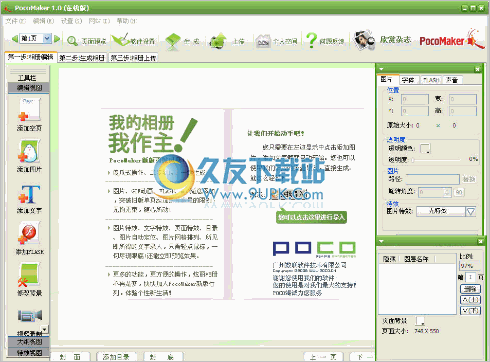Image resolution: width=490 pixels, height=362 pixels.
Task: Open personal space house icon
Action: coord(263,41)
